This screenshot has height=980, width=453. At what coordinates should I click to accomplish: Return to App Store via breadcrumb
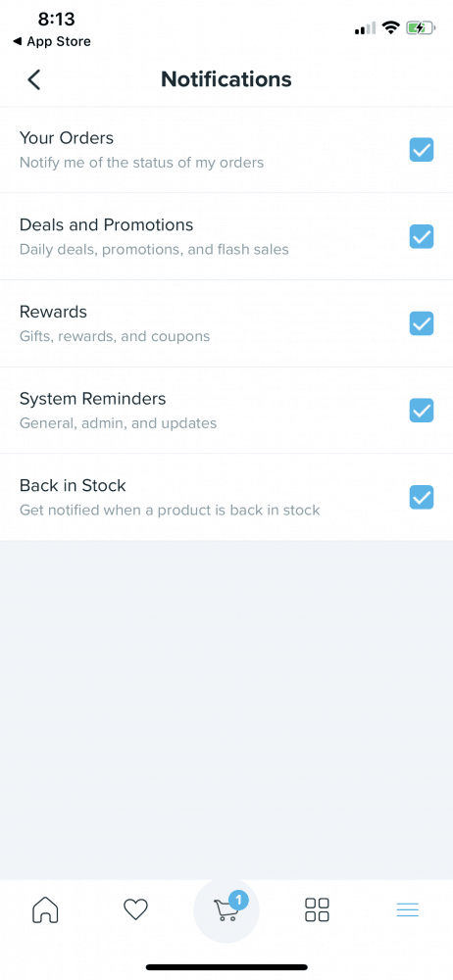pos(52,42)
